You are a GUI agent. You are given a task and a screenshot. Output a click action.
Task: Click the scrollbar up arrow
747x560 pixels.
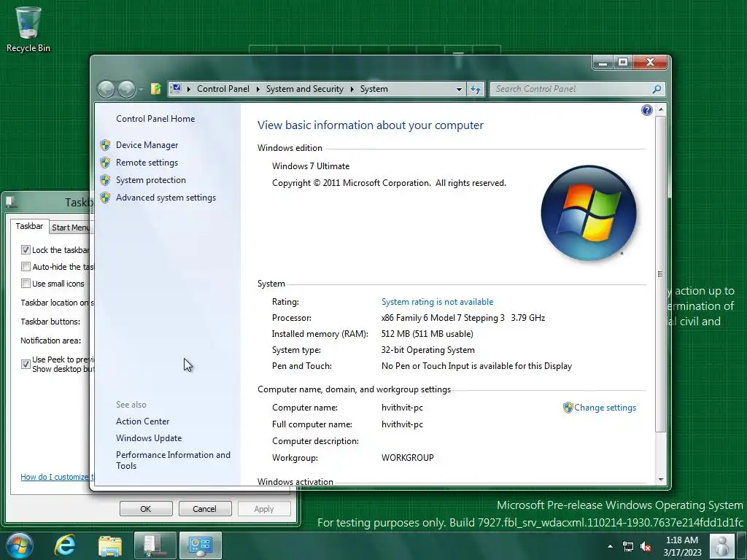coord(661,109)
